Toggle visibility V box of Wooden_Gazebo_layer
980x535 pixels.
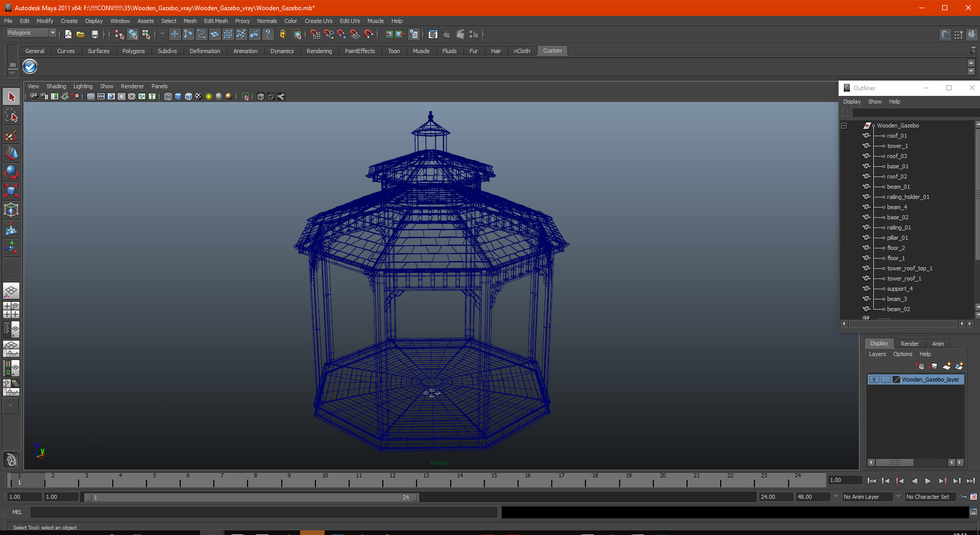[874, 379]
